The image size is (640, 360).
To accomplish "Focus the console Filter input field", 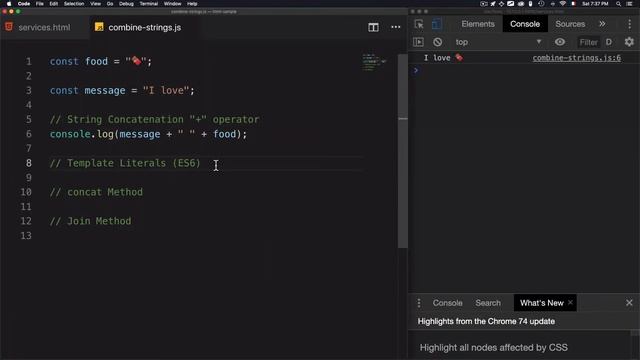I will (x=588, y=42).
